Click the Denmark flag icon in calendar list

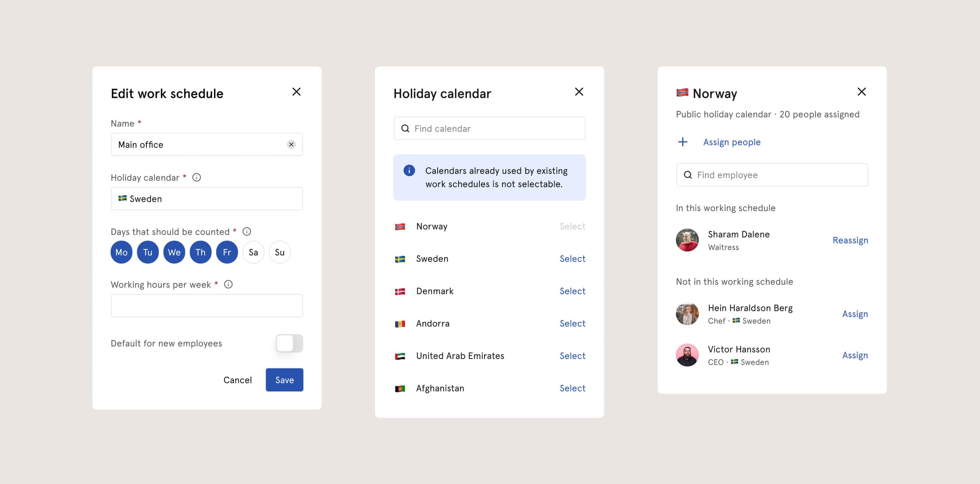(400, 290)
